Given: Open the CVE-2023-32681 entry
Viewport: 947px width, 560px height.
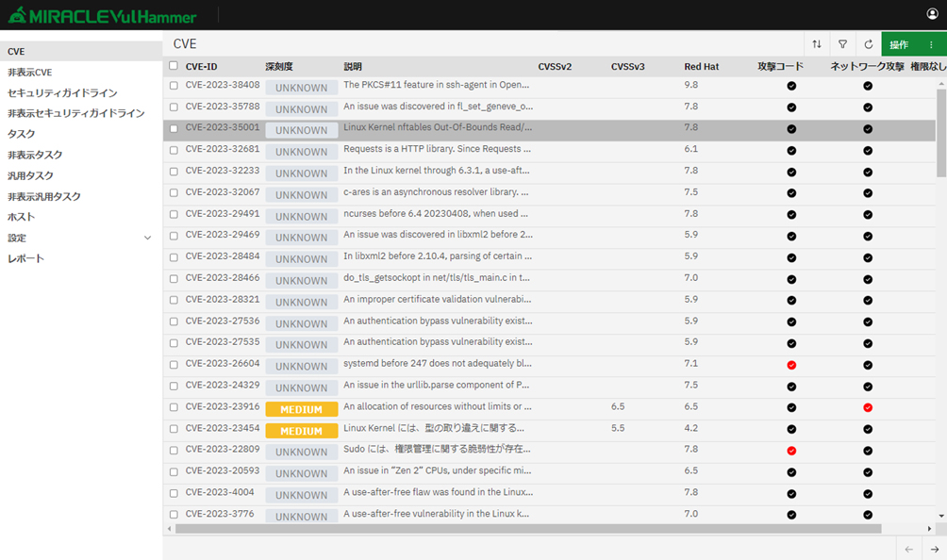Looking at the screenshot, I should tap(222, 149).
